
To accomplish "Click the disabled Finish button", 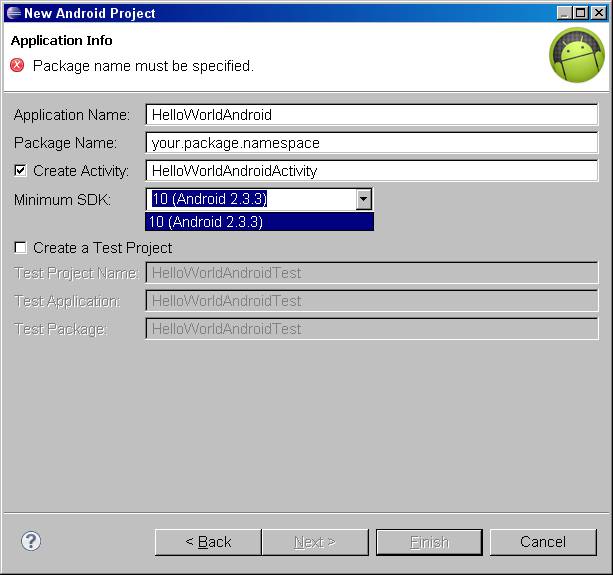I will pyautogui.click(x=429, y=542).
